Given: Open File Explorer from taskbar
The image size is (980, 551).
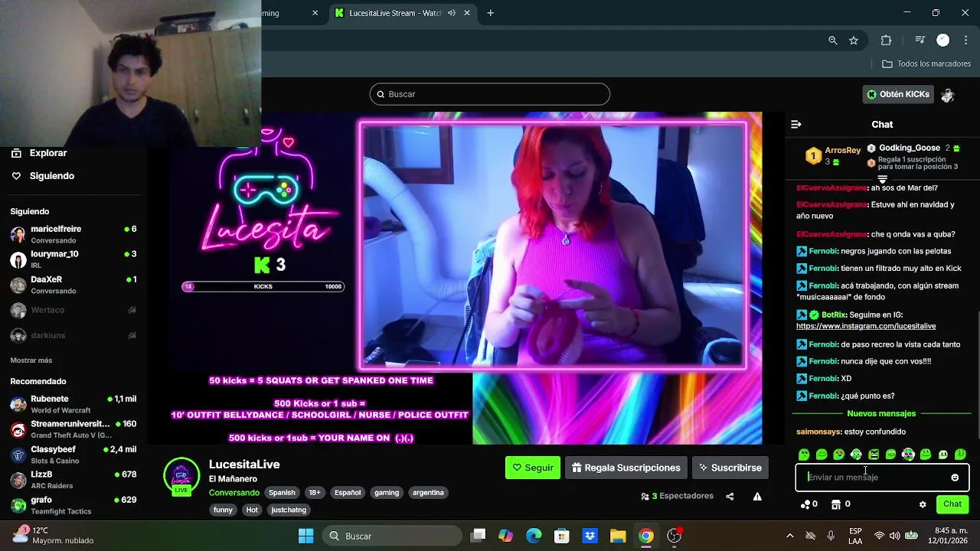Looking at the screenshot, I should click(618, 536).
